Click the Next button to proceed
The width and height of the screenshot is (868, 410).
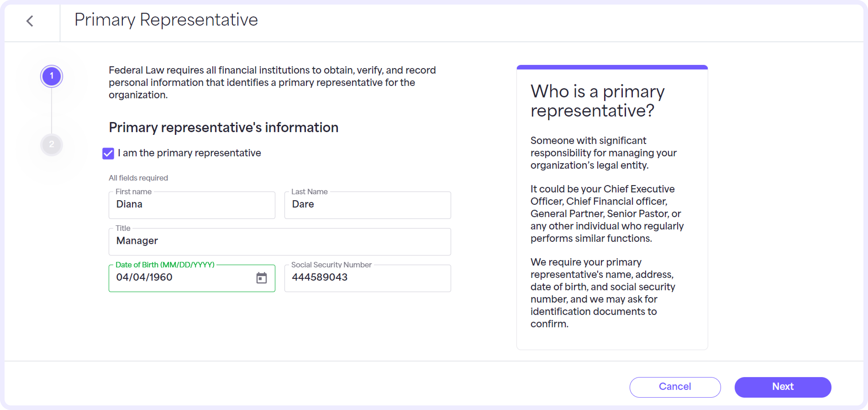783,386
